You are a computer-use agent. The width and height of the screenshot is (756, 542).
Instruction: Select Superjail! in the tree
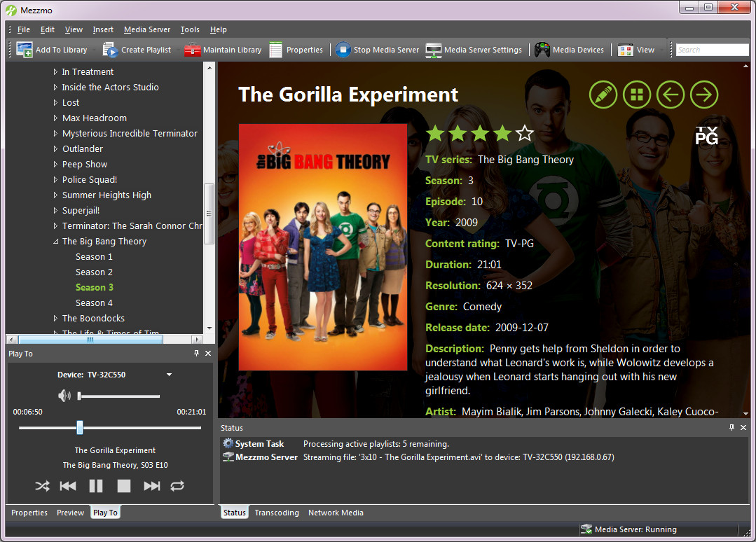click(81, 211)
